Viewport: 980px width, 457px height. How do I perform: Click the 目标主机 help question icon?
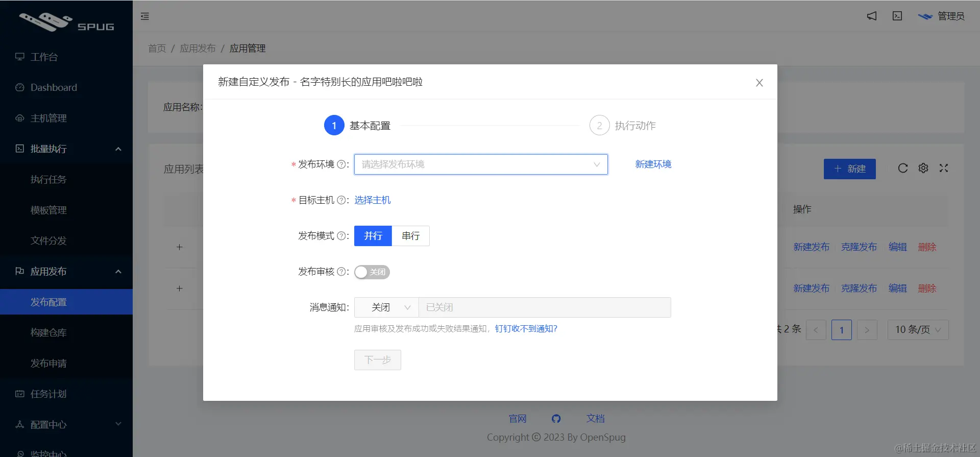tap(341, 200)
